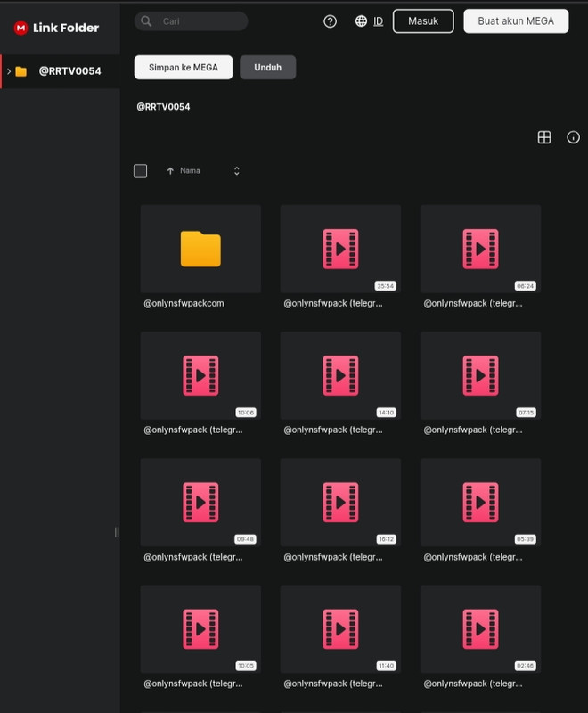
Task: Click the 09:48 duration badge
Action: 245,539
